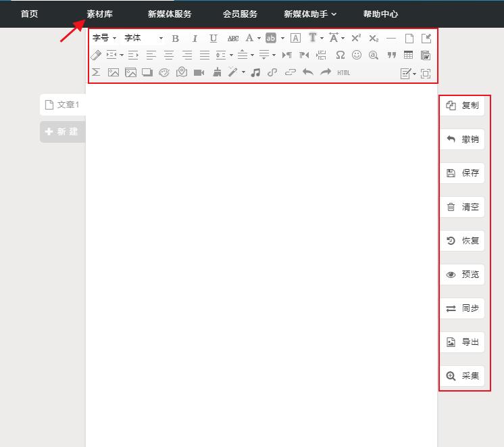The width and height of the screenshot is (504, 447).
Task: Open the 字号 font size dropdown
Action: (x=104, y=38)
